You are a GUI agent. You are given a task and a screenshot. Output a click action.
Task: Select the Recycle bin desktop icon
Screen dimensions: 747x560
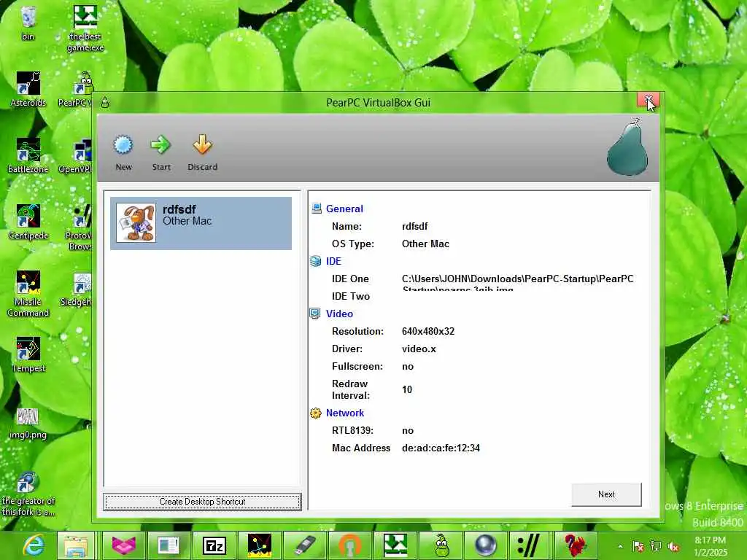click(28, 23)
